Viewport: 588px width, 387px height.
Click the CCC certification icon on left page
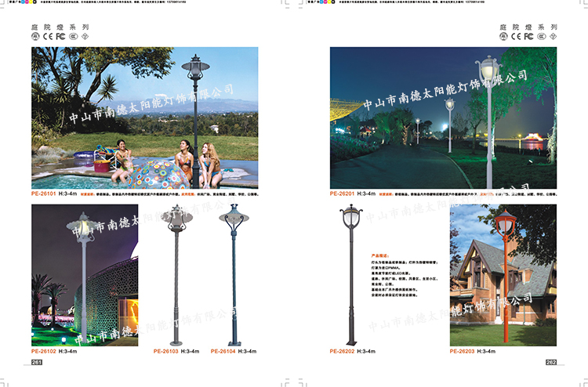tap(72, 36)
